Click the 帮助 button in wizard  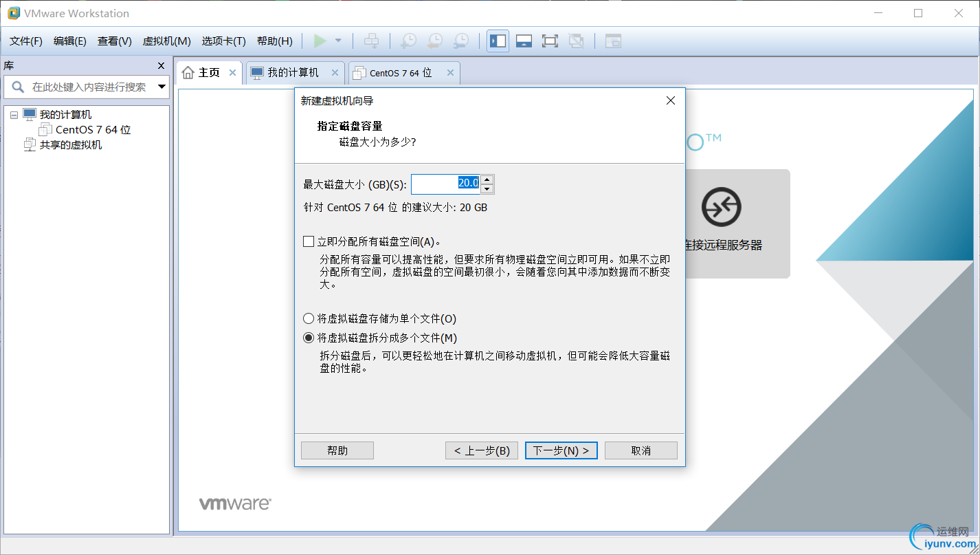coord(337,450)
